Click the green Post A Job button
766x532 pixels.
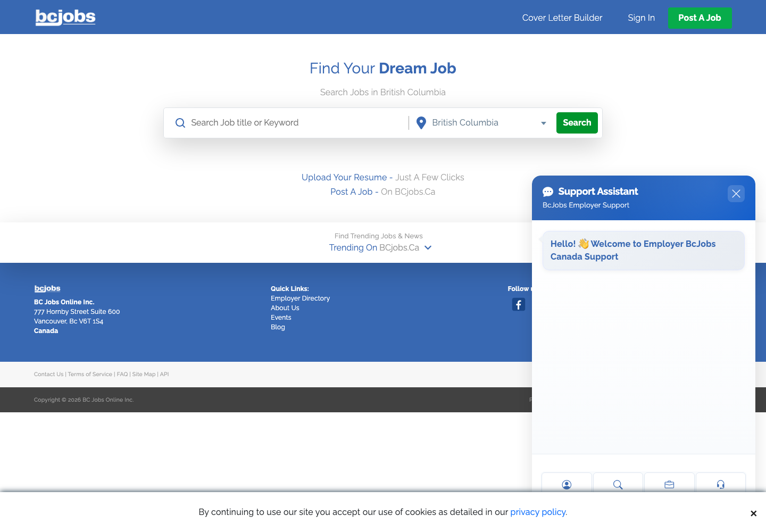[700, 18]
